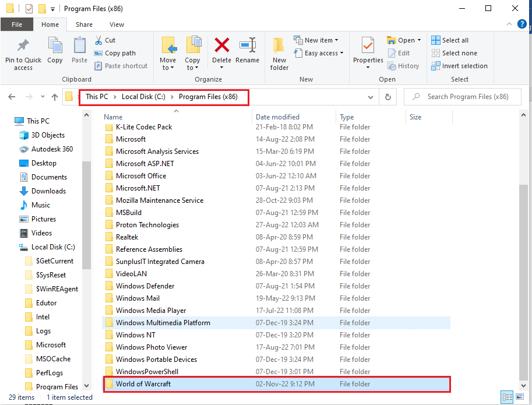Select the K-Lite Codec Pack folder
Screen dimensions: 532x405
tap(276, 127)
